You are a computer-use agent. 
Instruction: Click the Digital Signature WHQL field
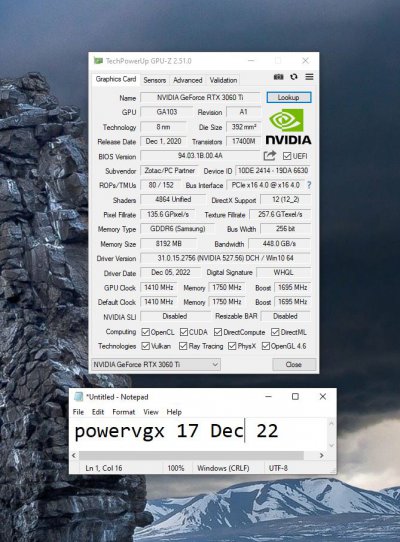point(283,272)
